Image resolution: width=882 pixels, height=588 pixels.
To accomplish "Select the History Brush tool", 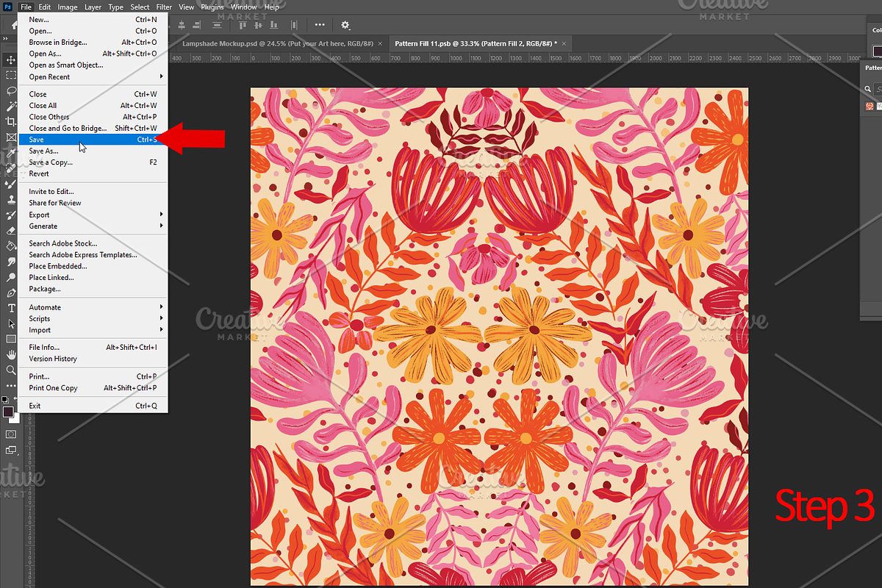I will pyautogui.click(x=11, y=215).
